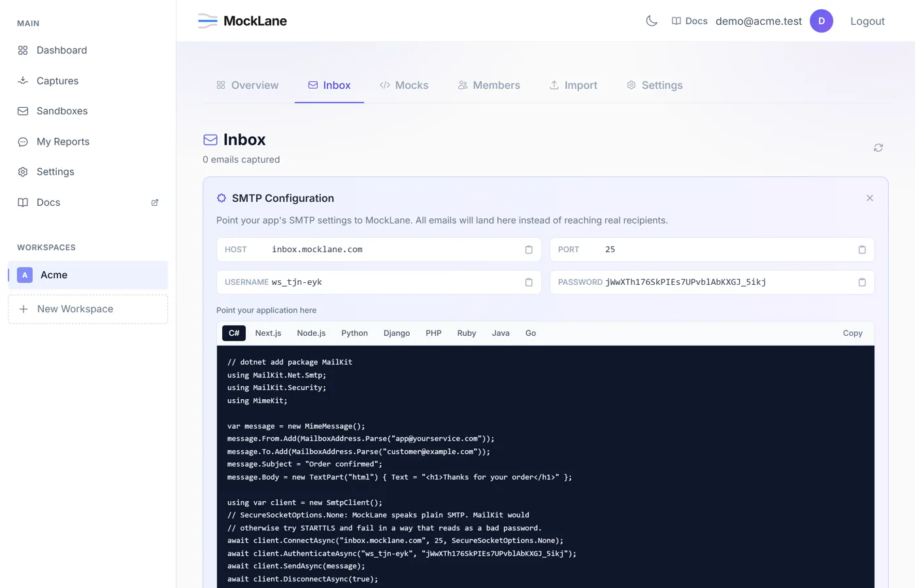The height and width of the screenshot is (588, 915).
Task: Copy the SMTP host to clipboard
Action: [x=529, y=250]
